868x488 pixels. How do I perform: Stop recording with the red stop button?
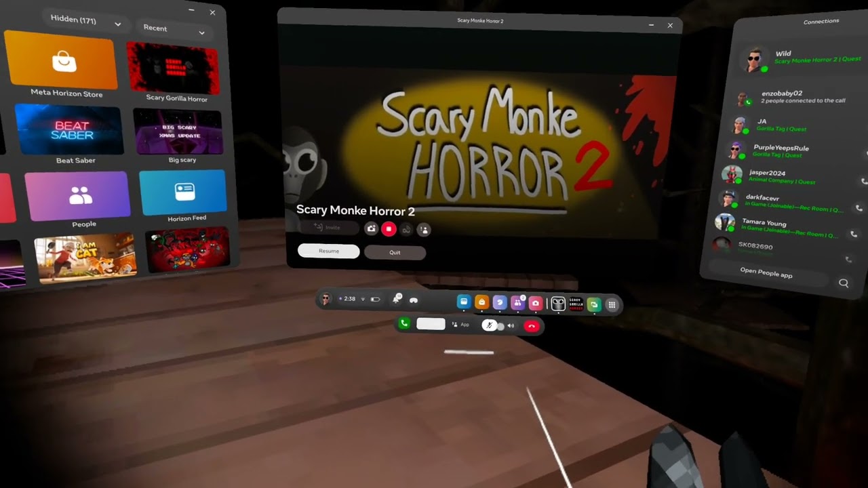coord(389,229)
